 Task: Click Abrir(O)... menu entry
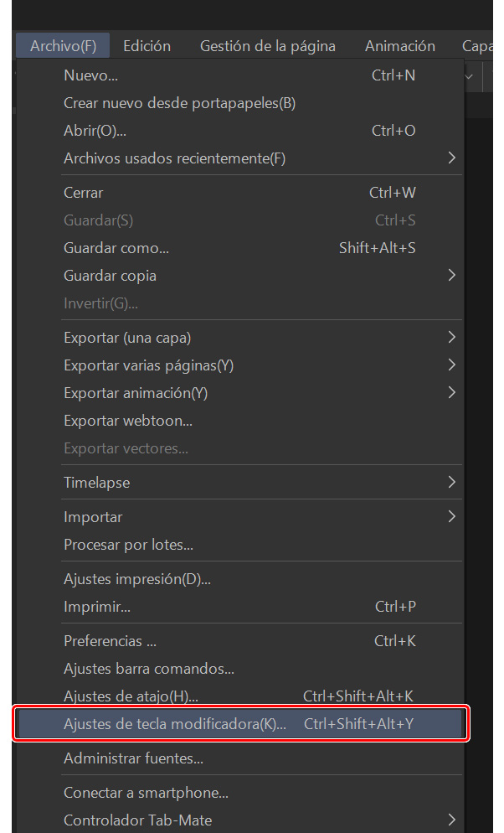pos(95,131)
